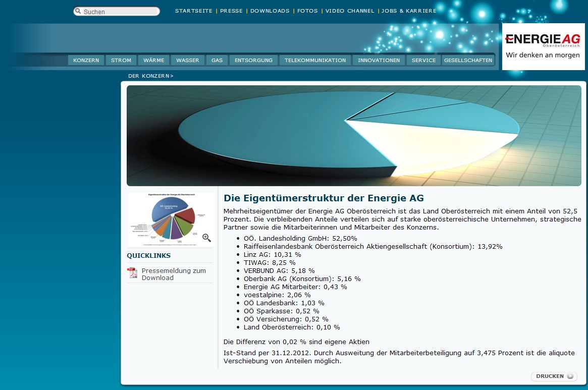The image size is (588, 390).
Task: Click the PDF icon for Pressemeldung
Action: coord(132,273)
